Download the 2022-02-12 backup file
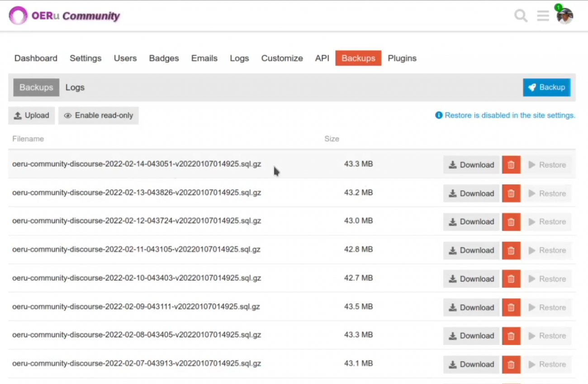This screenshot has height=384, width=588. pos(471,222)
